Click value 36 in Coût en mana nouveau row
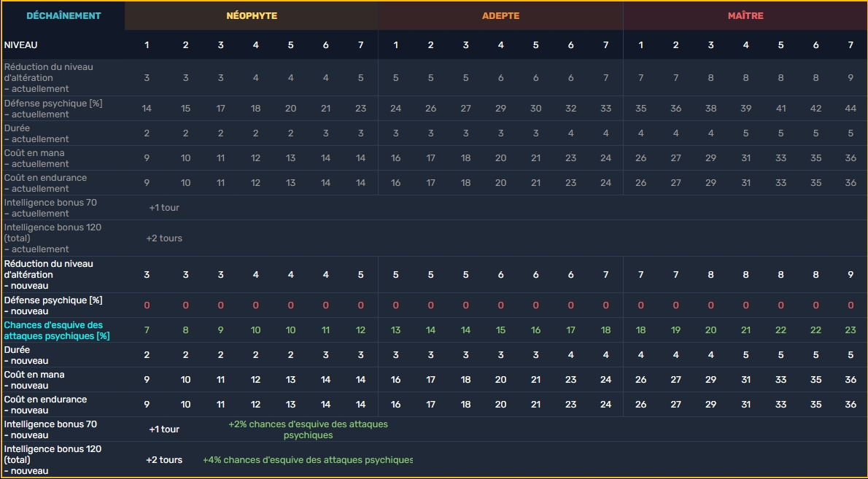 coord(850,380)
